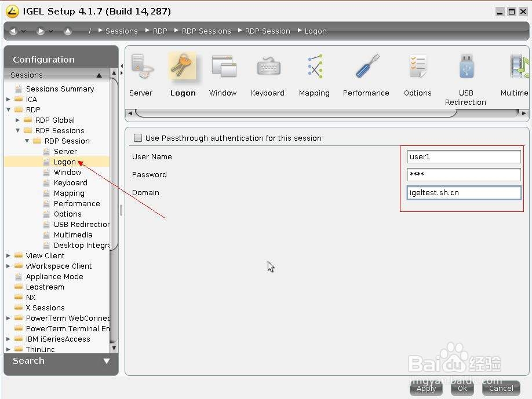Collapse the RDP Session tree node
The width and height of the screenshot is (532, 399).
tap(27, 141)
